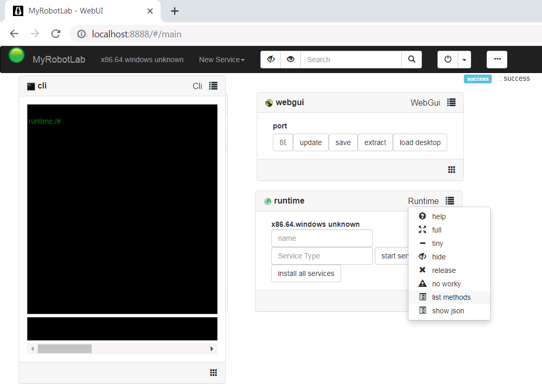542x392 pixels.
Task: Choose list methods from runtime menu
Action: (451, 297)
